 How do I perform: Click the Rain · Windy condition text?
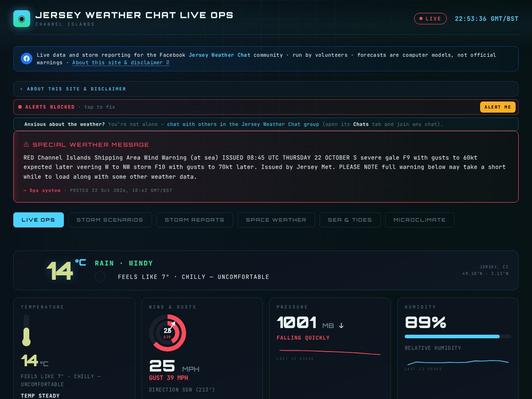click(x=124, y=263)
